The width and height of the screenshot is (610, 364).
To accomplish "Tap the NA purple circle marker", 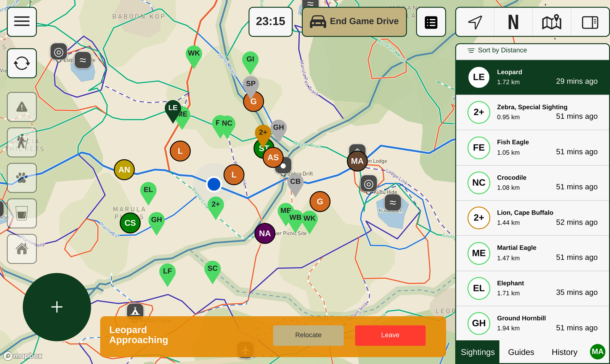I will (265, 233).
